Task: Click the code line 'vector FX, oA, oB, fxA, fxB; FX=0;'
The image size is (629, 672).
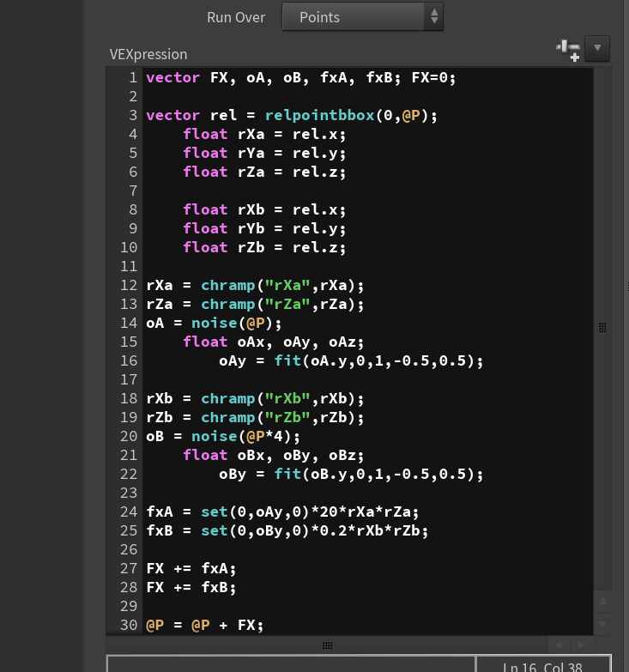Action: tap(301, 77)
